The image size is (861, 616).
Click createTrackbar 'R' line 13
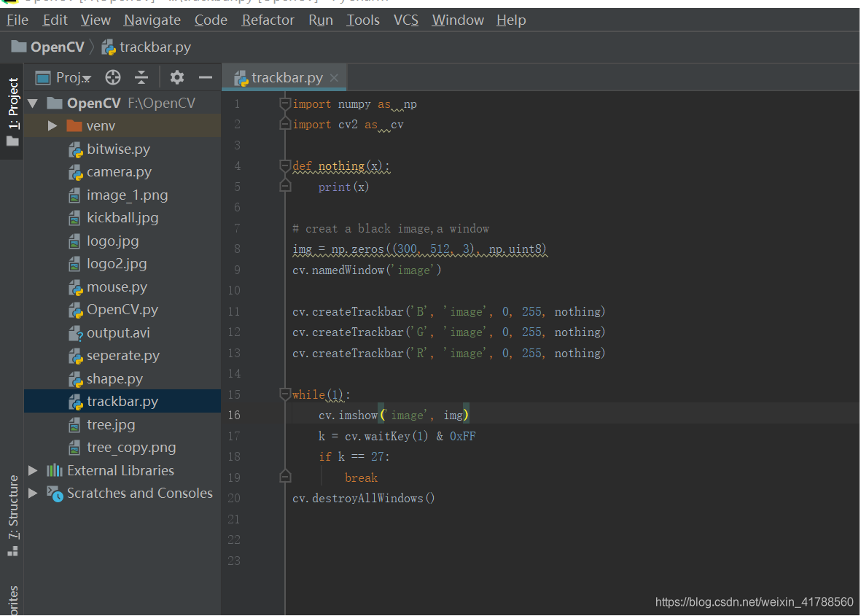(x=448, y=354)
